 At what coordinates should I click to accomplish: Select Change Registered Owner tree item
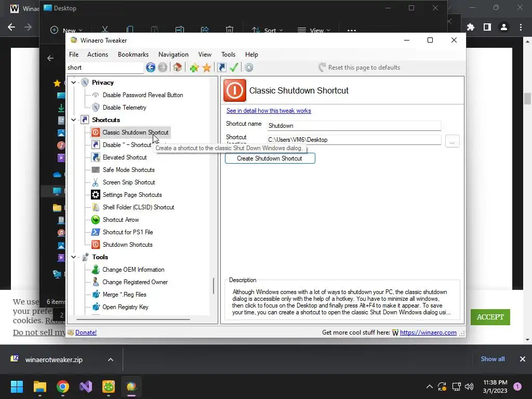pos(135,282)
